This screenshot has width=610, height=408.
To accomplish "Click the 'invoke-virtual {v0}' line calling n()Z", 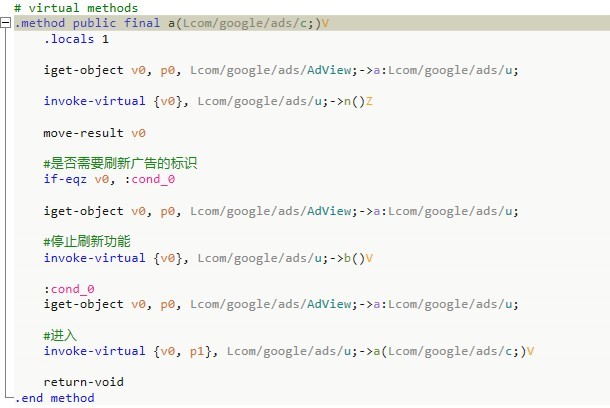I will (x=208, y=101).
